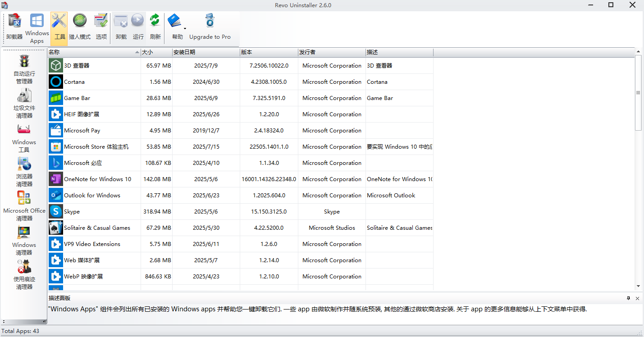Close the 描述面板 description panel
Viewport: 644px width, 337px height.
637,298
